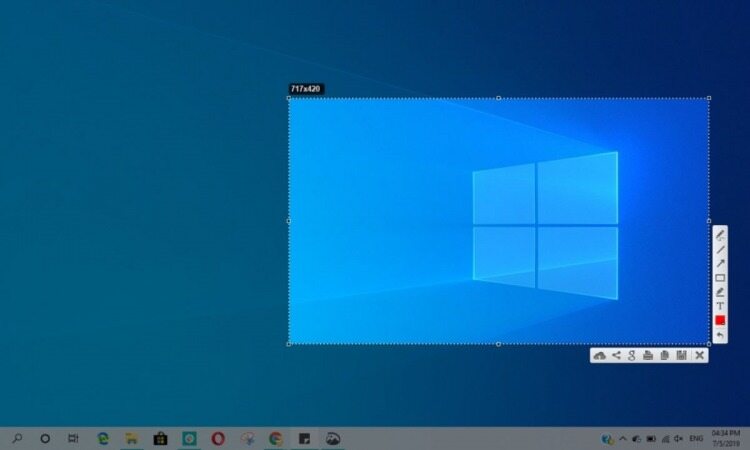This screenshot has height=450, width=750.
Task: Open Cortana circle in taskbar
Action: [45, 439]
